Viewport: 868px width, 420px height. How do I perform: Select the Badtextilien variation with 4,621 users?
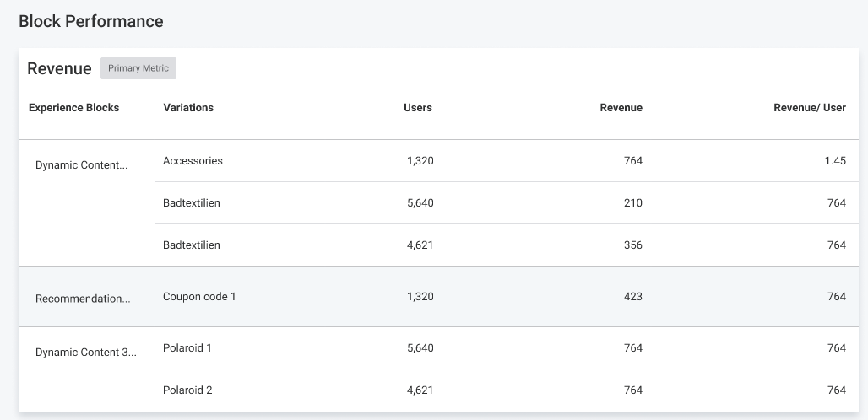(x=192, y=245)
